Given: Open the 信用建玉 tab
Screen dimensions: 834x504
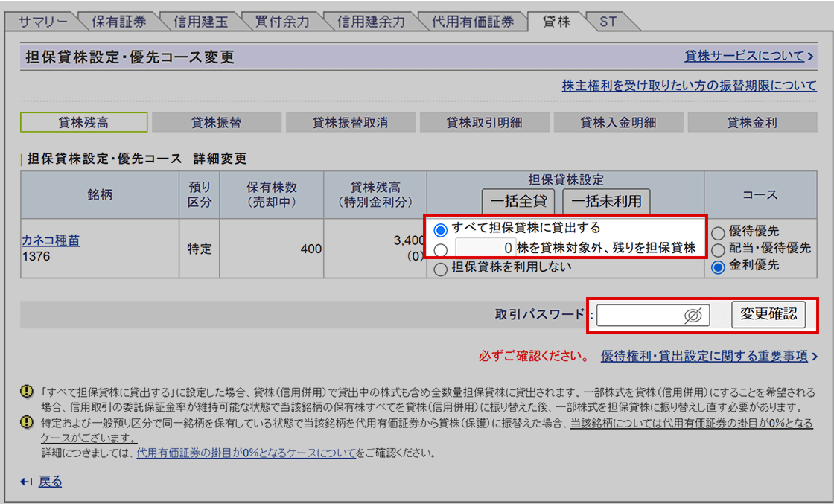Looking at the screenshot, I should tap(201, 22).
